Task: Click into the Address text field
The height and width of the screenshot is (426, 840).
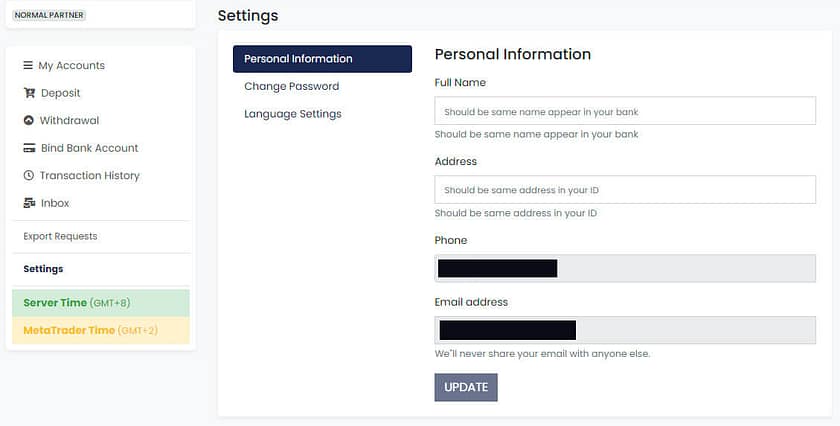Action: 625,190
